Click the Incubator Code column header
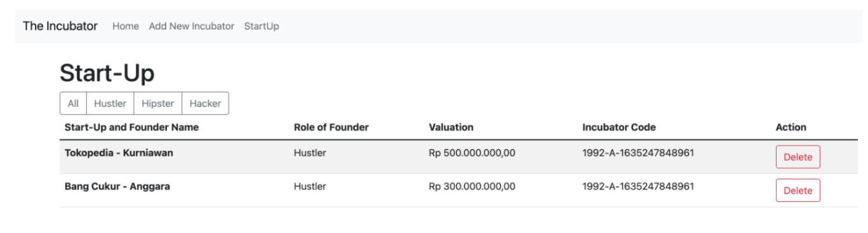The height and width of the screenshot is (233, 868). point(619,127)
